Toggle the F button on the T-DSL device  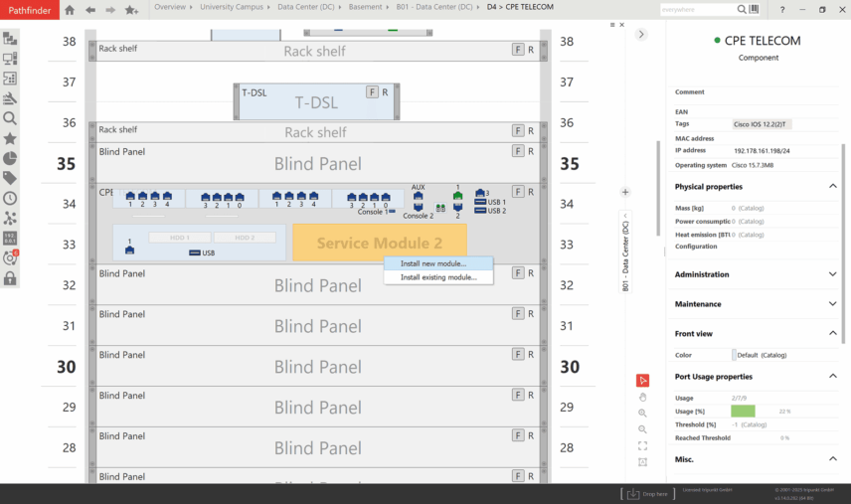click(x=372, y=91)
